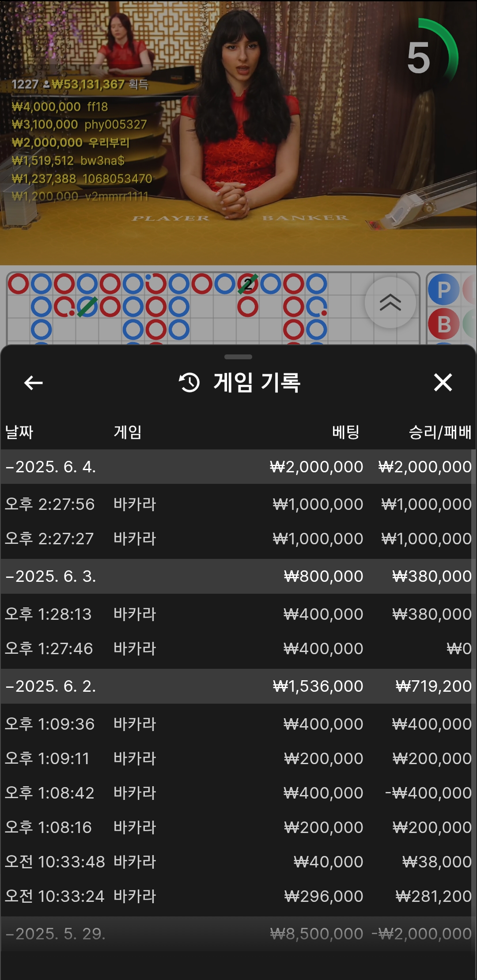
Task: Open the 오후 1:27:46 바카라 round
Action: coord(238,648)
